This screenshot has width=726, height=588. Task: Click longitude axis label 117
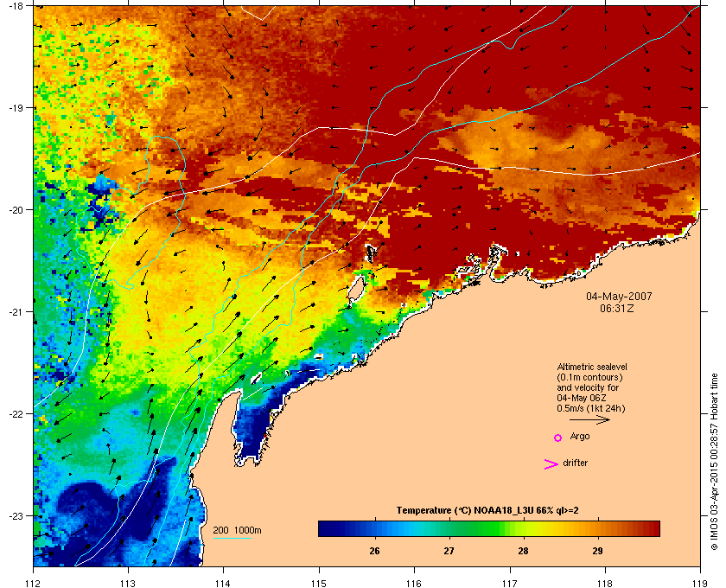[510, 583]
